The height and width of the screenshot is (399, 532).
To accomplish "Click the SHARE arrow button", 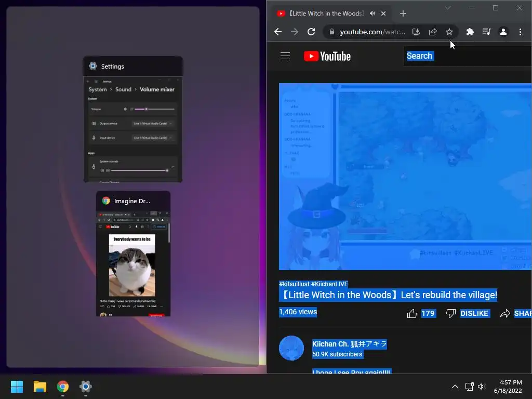I will tap(515, 313).
